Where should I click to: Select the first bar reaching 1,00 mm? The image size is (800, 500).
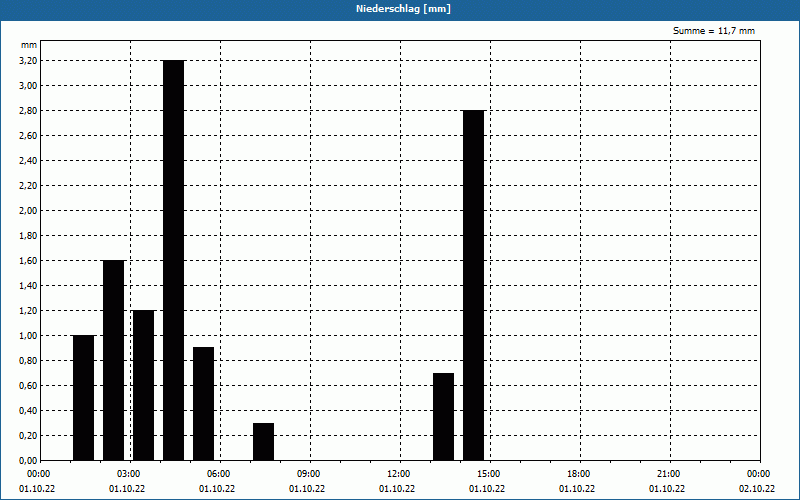84,398
